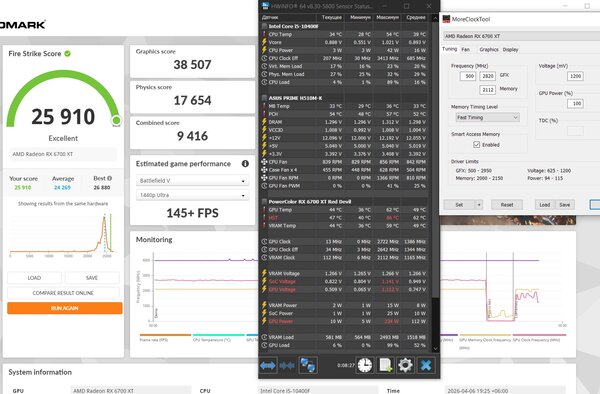600x394 pixels.
Task: Click the dropdown arrow next to Set button
Action: click(479, 205)
